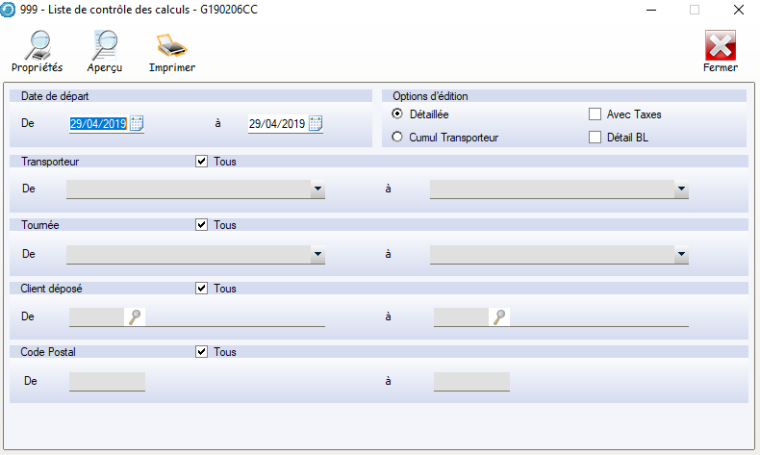Enable the Avec Taxes checkbox

point(595,114)
